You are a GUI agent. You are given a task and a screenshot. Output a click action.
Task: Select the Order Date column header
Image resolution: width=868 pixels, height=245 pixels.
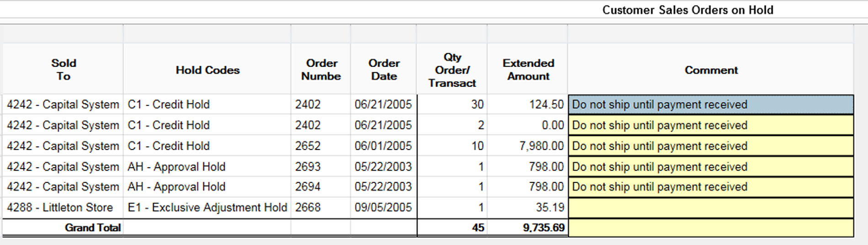tap(384, 69)
